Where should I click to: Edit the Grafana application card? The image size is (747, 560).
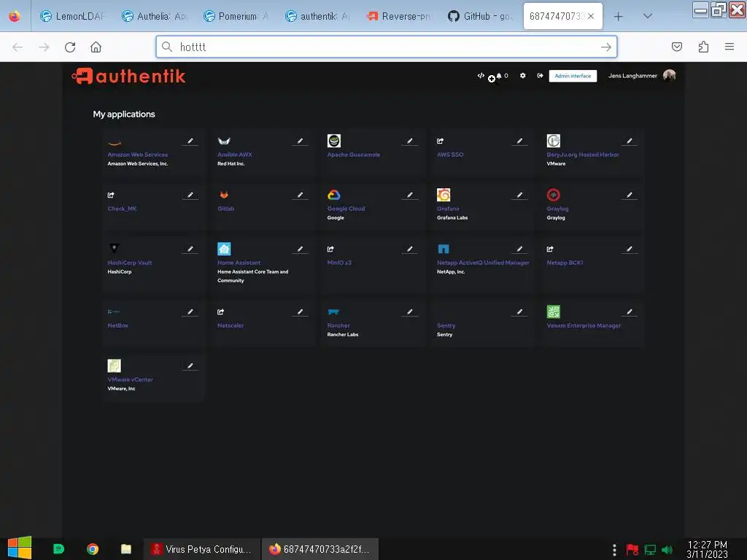tap(519, 195)
